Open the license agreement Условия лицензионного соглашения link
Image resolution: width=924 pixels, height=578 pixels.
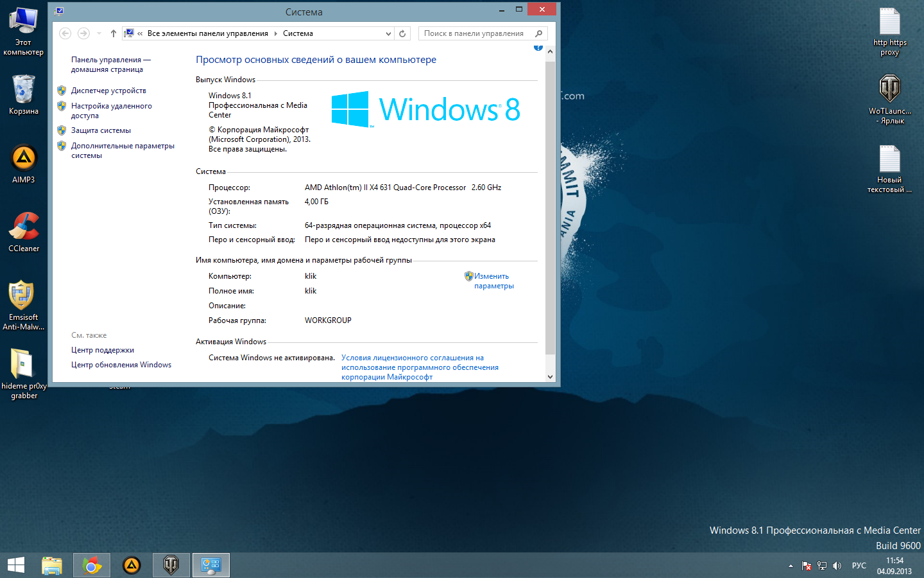click(x=420, y=367)
